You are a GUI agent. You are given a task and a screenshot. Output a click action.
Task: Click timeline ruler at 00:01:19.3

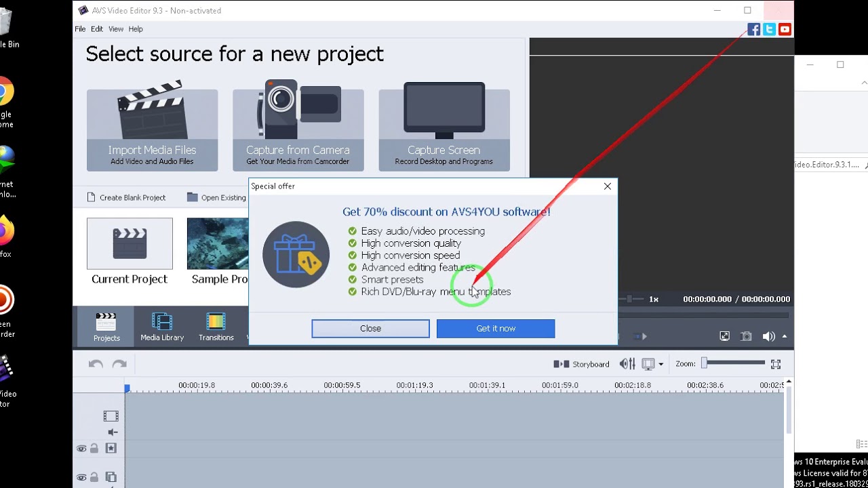(x=414, y=385)
